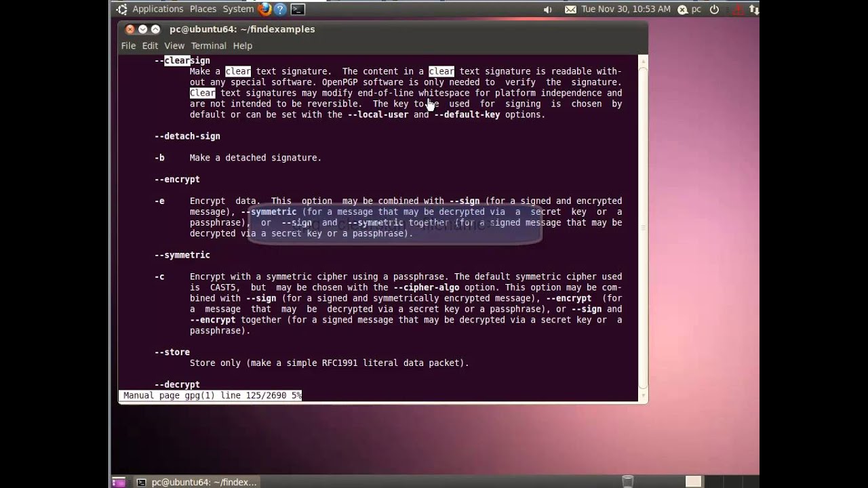Open the Trash icon in bottom panel

point(628,482)
